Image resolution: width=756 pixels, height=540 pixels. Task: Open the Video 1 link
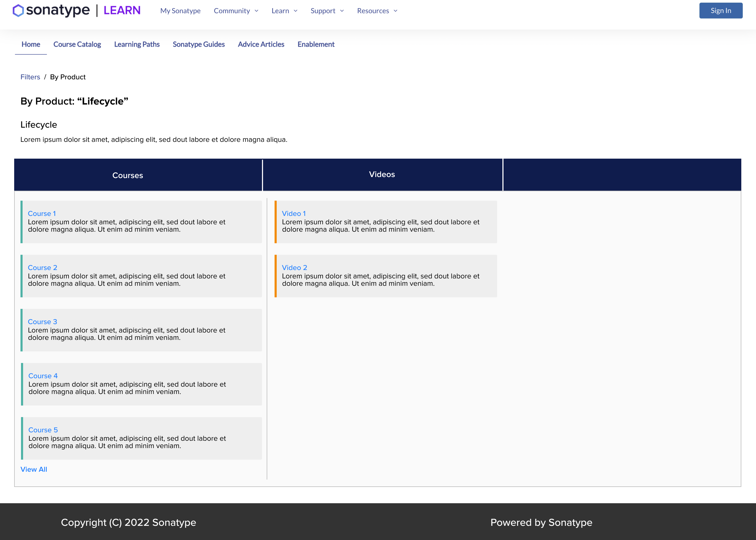tap(294, 214)
